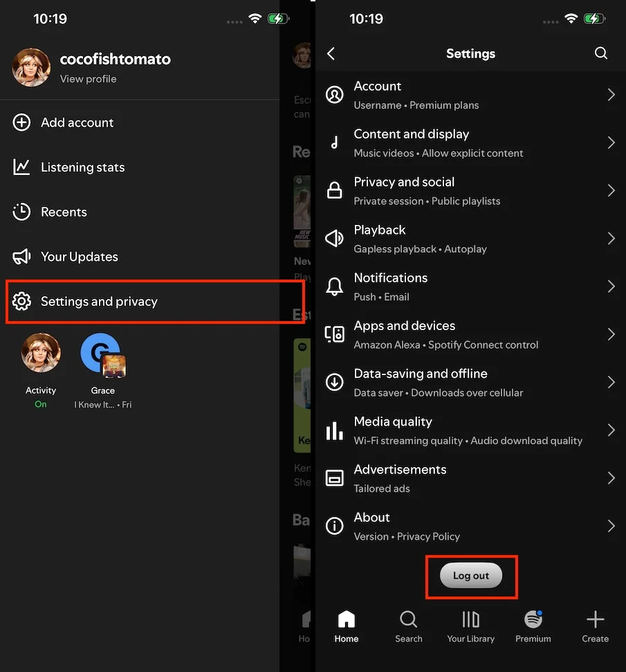Tap the megaphone icon beside Your Updates

point(21,257)
